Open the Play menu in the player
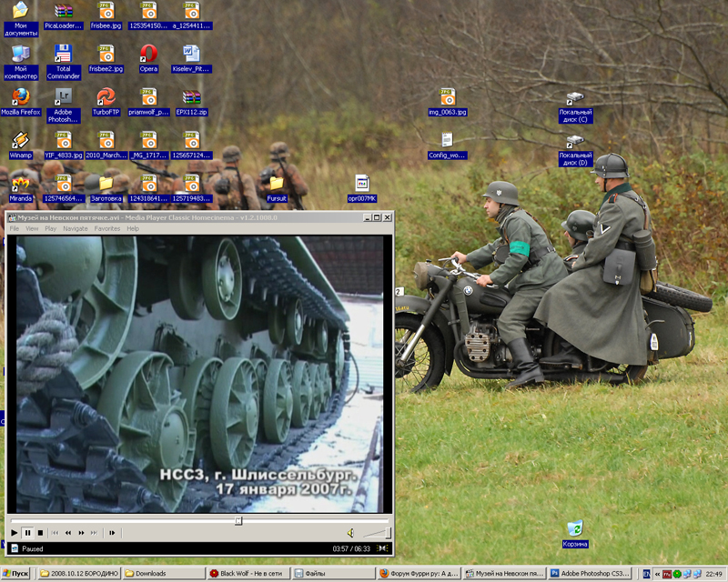 [x=51, y=228]
